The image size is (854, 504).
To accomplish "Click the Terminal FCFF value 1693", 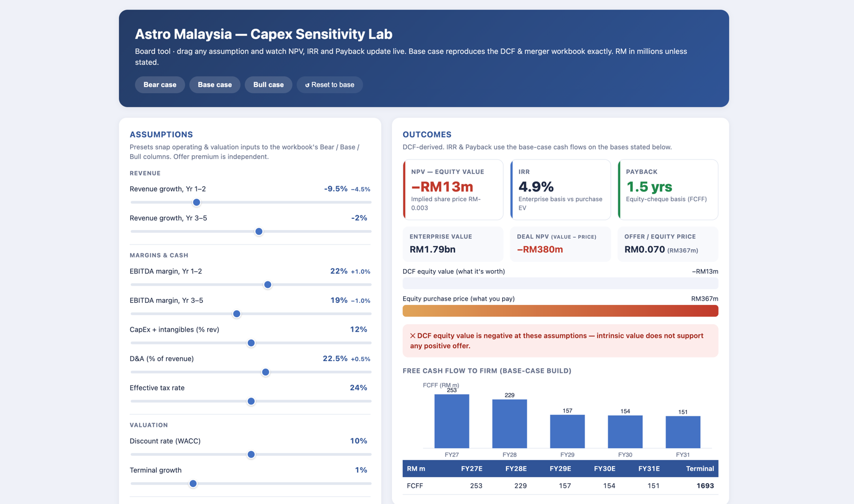I will (x=705, y=486).
